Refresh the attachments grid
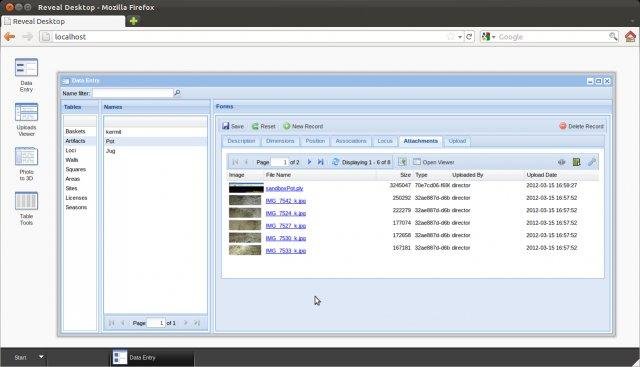 pyautogui.click(x=336, y=162)
